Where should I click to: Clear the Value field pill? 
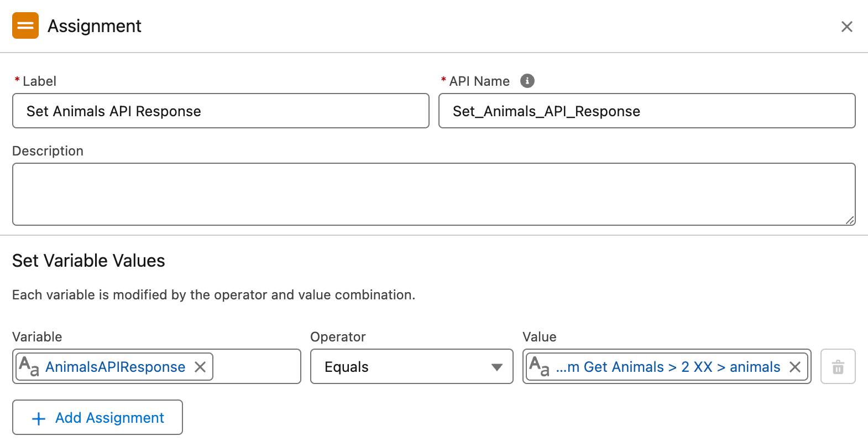pyautogui.click(x=794, y=367)
